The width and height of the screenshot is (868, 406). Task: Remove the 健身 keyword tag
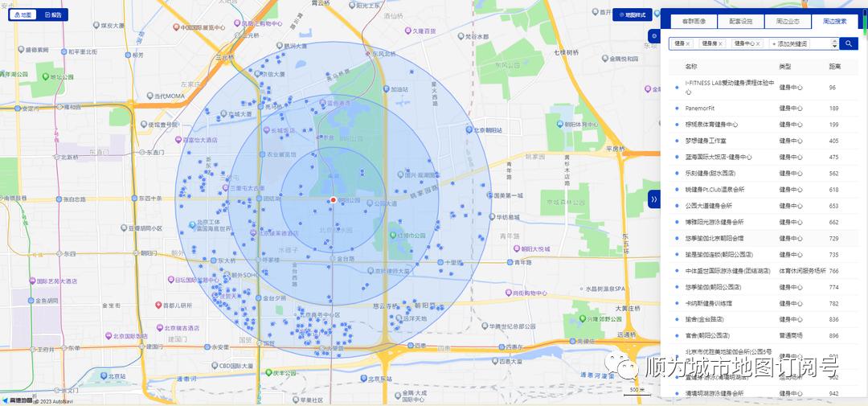(x=687, y=43)
